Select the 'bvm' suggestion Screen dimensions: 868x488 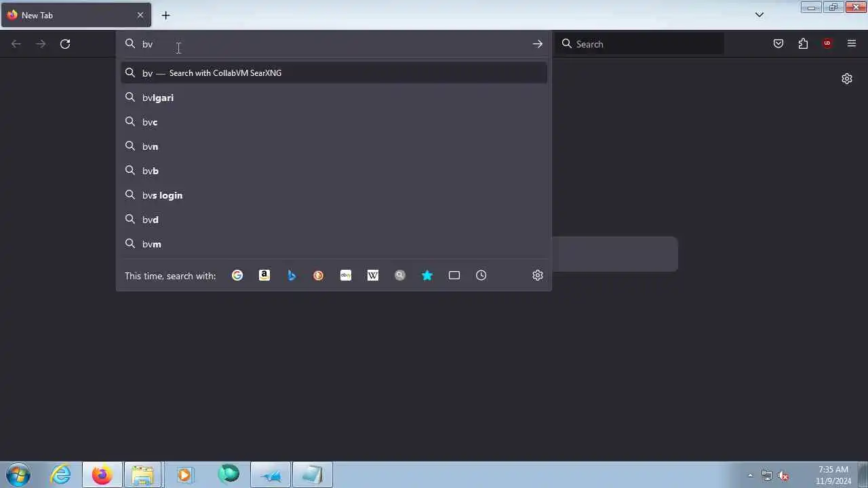click(x=334, y=244)
